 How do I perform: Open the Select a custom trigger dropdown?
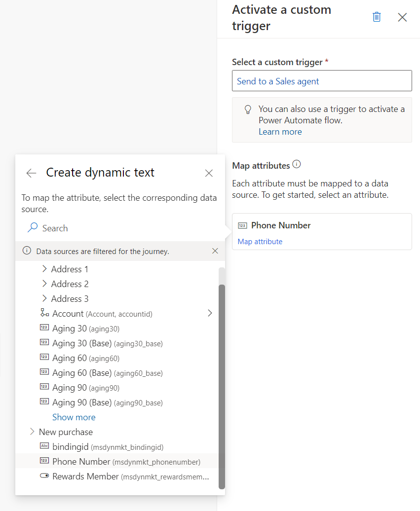[322, 81]
